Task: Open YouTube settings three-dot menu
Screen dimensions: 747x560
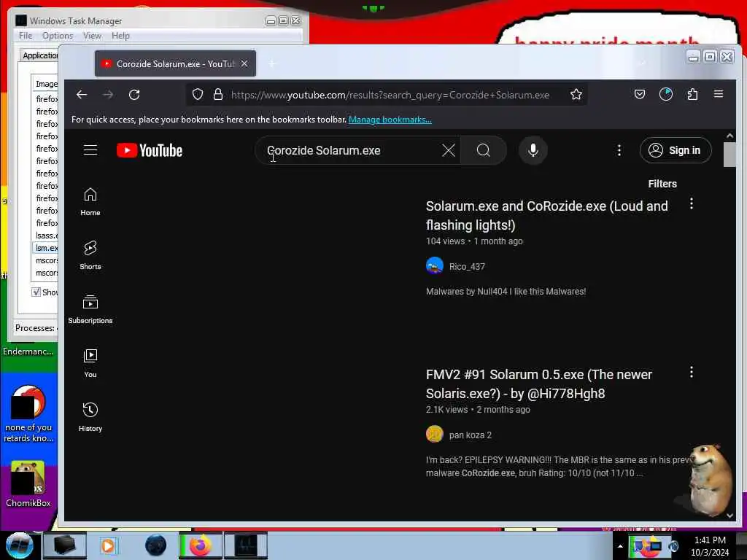Action: pyautogui.click(x=619, y=150)
